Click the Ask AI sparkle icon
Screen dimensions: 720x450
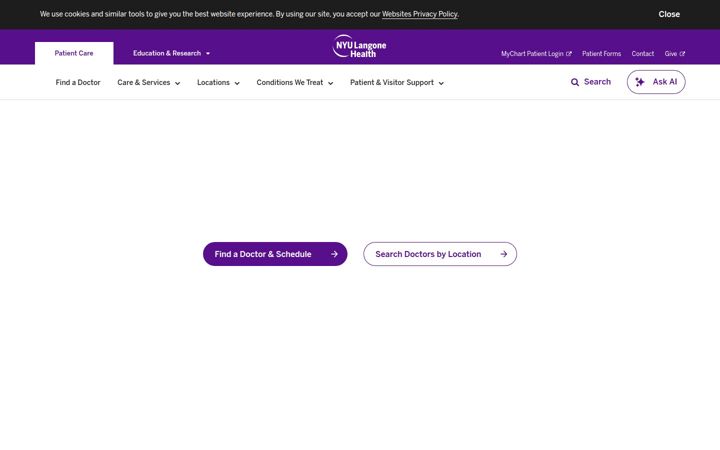pyautogui.click(x=640, y=82)
